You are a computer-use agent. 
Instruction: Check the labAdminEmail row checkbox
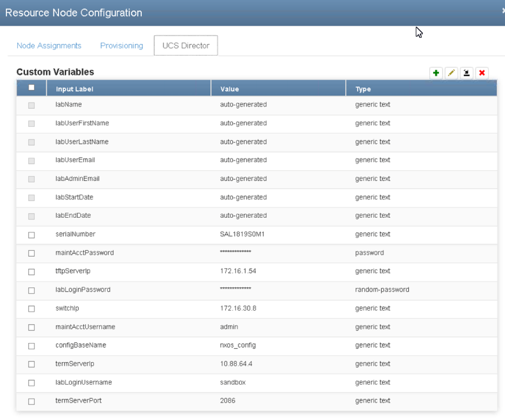pos(31,179)
